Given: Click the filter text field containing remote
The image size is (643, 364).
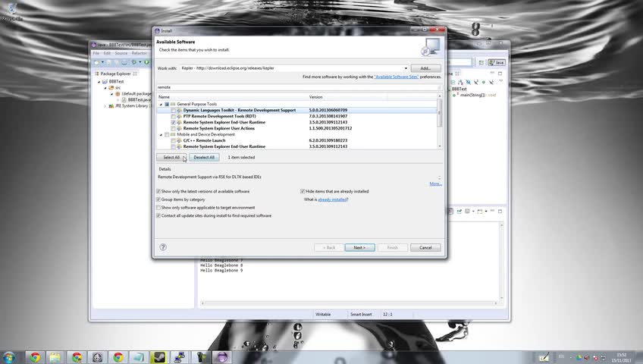Looking at the screenshot, I should [300, 87].
